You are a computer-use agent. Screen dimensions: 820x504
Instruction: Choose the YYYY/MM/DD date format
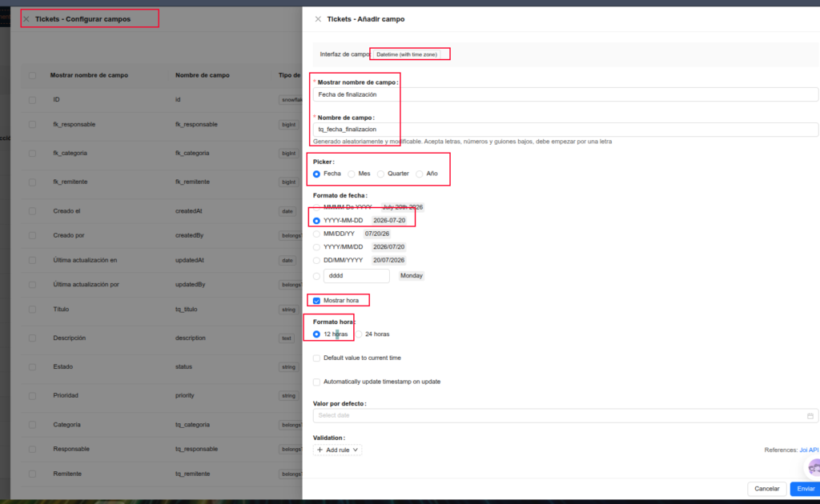coord(316,247)
